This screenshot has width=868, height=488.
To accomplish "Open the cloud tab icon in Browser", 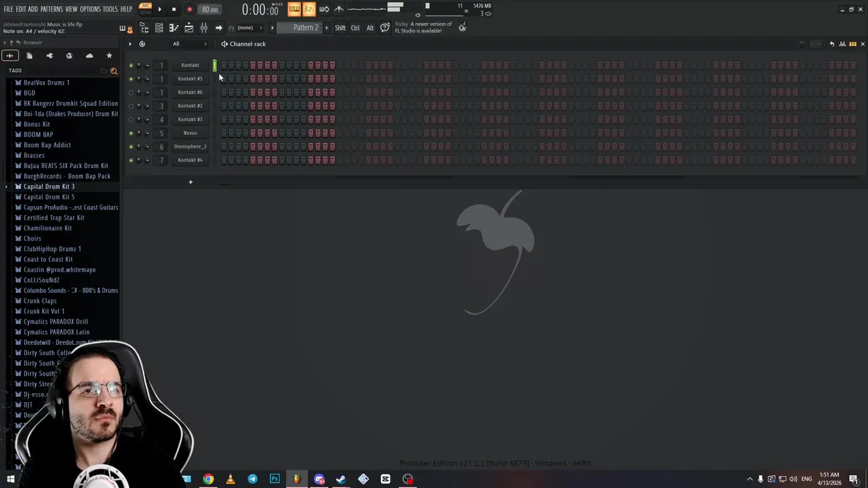I will pos(89,56).
